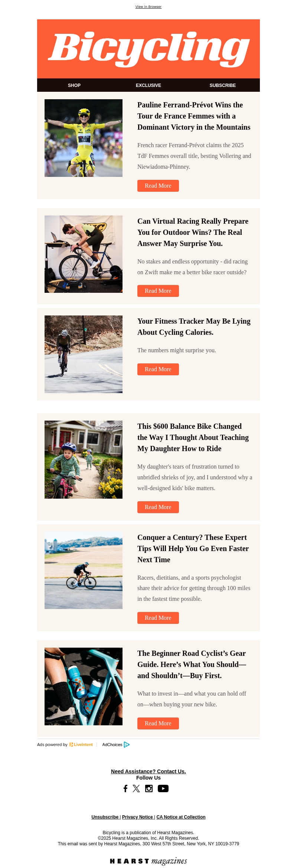Select EXCLUSIVE in the navigation bar
297x868 pixels.
(x=148, y=85)
